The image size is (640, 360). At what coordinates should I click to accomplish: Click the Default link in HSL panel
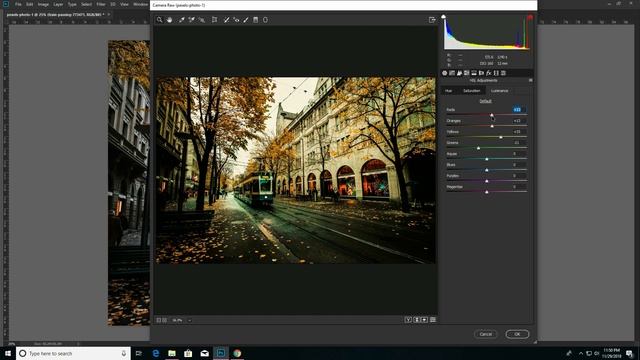click(485, 101)
